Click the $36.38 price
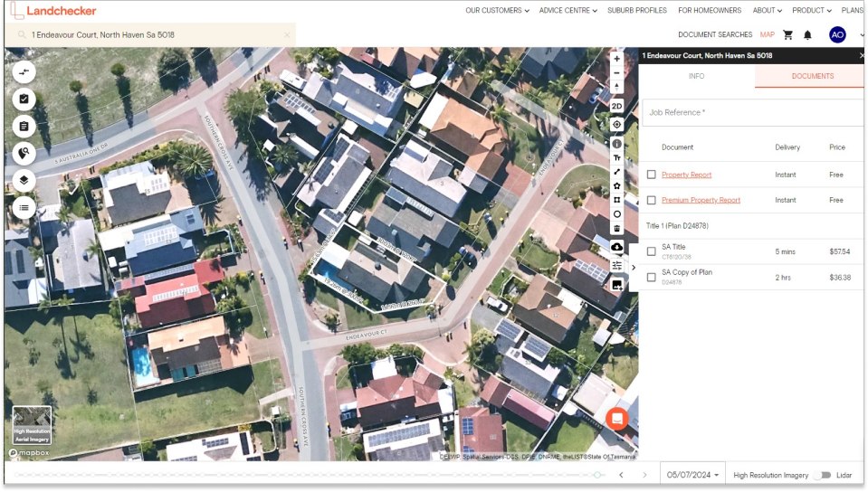Screen dimensions: 868x492 pos(840,278)
